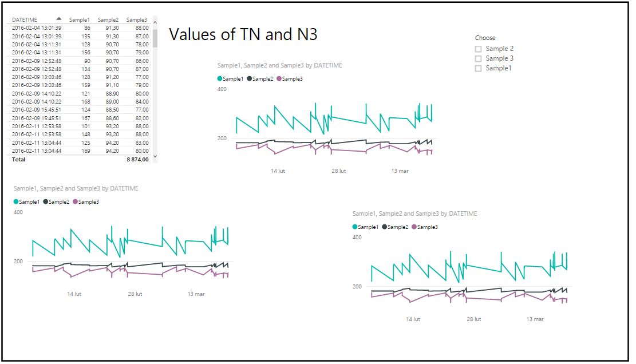Click the Sample1 cell showing 168
This screenshot has height=364, width=636.
point(86,102)
